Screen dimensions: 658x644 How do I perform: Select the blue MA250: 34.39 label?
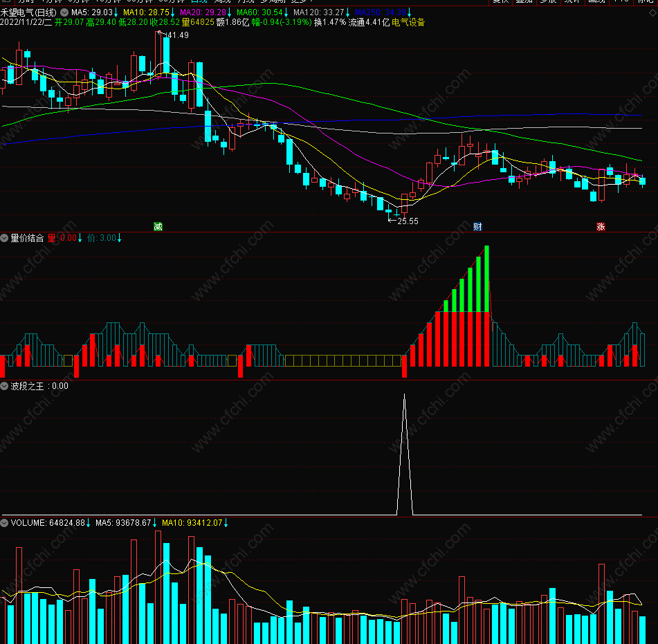click(381, 12)
